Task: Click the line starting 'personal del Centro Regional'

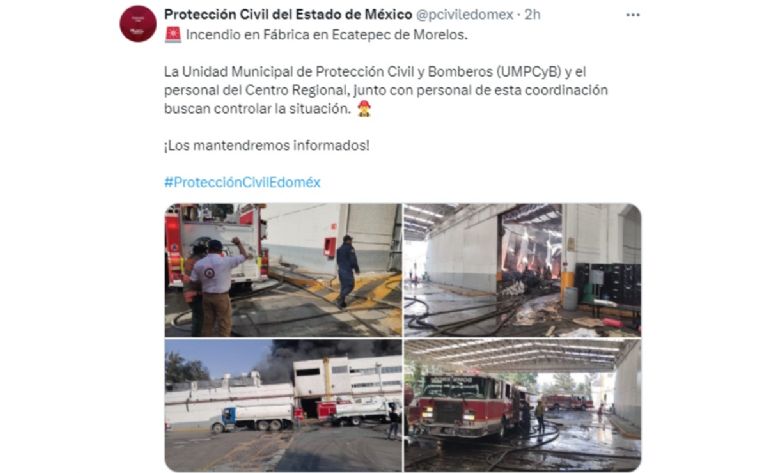Action: coord(385,91)
